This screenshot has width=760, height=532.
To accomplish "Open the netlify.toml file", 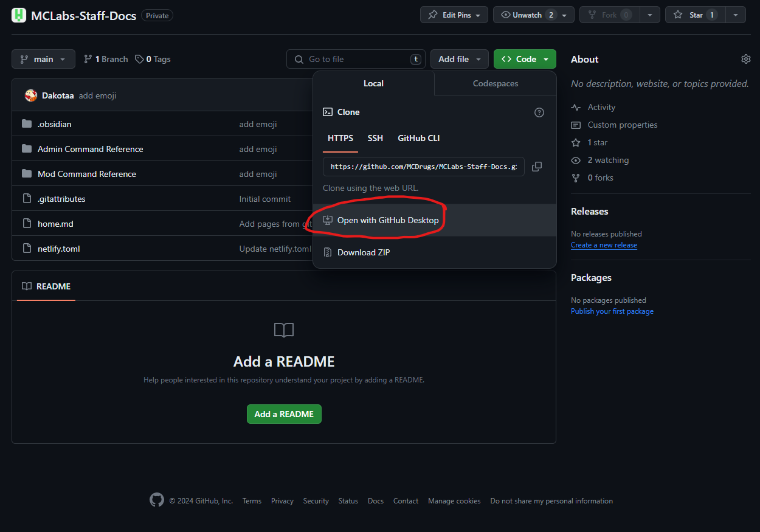I will coord(58,249).
